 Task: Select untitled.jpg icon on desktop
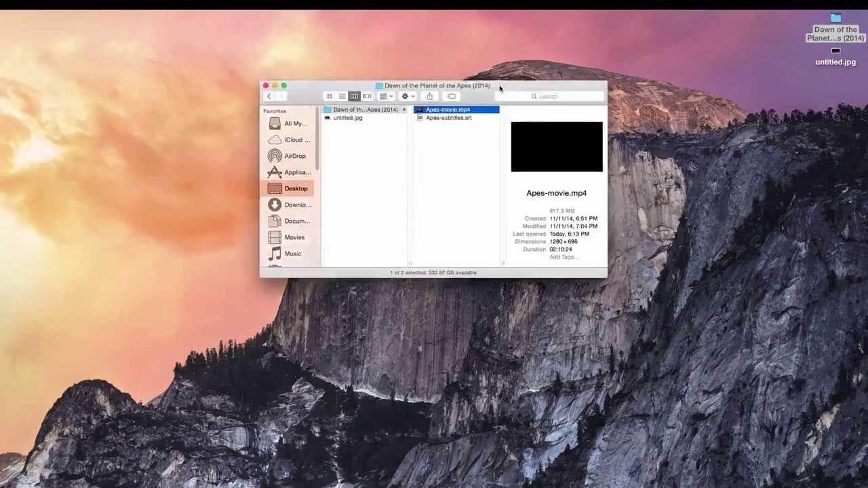(835, 56)
